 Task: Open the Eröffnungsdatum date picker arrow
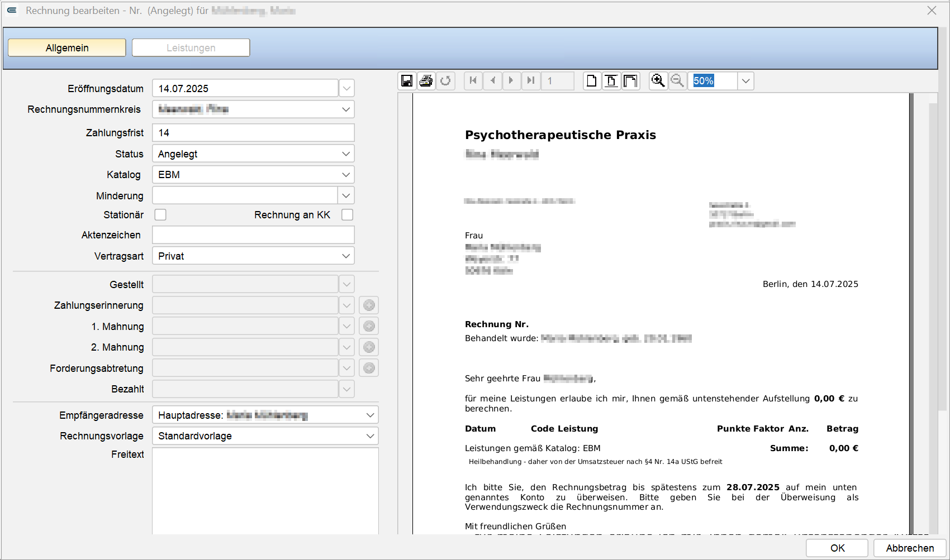pyautogui.click(x=346, y=88)
